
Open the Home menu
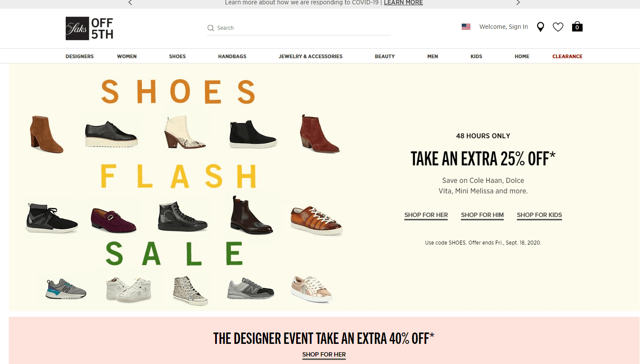tap(522, 56)
